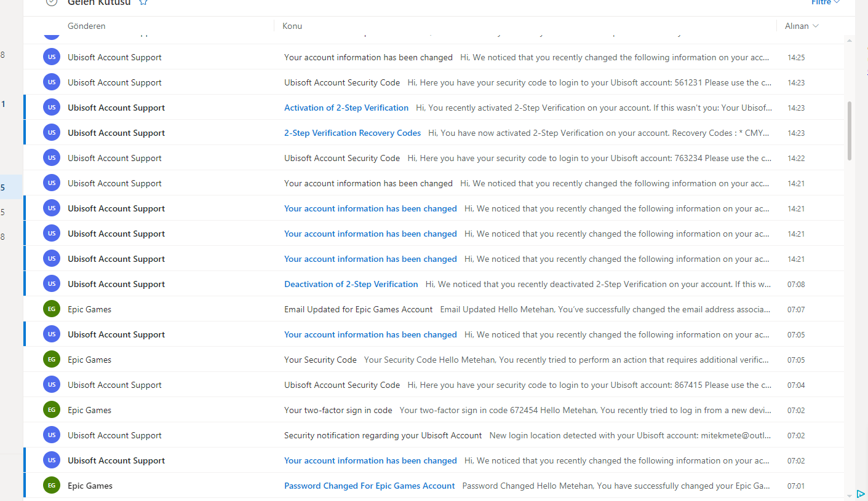This screenshot has height=501, width=868.
Task: Select EG avatar of Email Updated email
Action: coord(52,309)
